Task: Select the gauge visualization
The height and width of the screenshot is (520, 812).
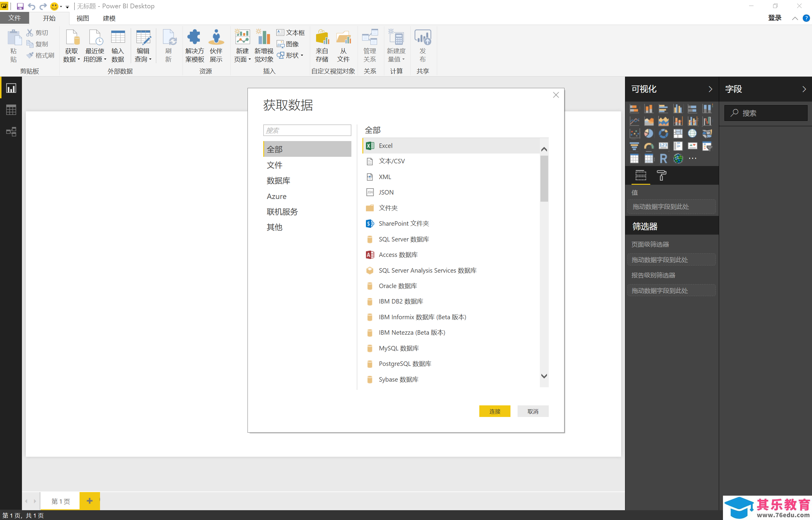Action: [648, 146]
